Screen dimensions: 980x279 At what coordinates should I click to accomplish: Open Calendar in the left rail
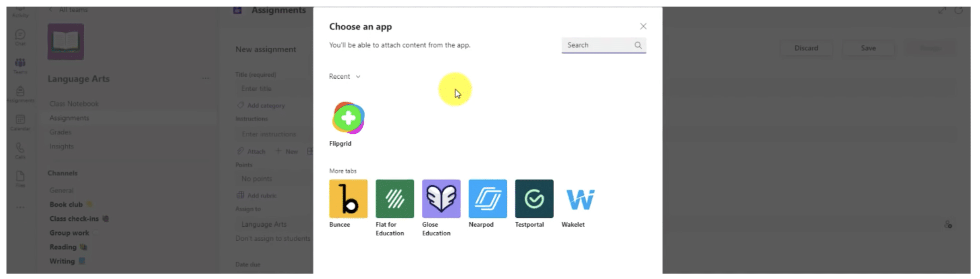pyautogui.click(x=20, y=122)
